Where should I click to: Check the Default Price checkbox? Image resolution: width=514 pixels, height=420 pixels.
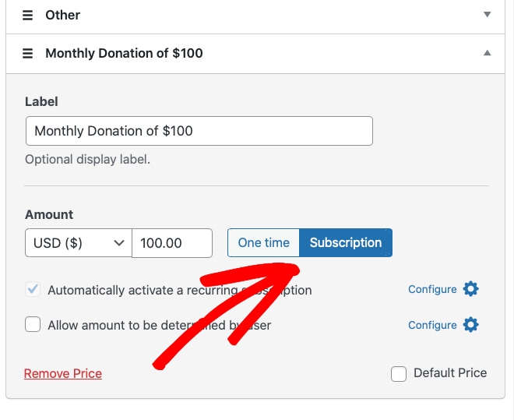pyautogui.click(x=399, y=374)
